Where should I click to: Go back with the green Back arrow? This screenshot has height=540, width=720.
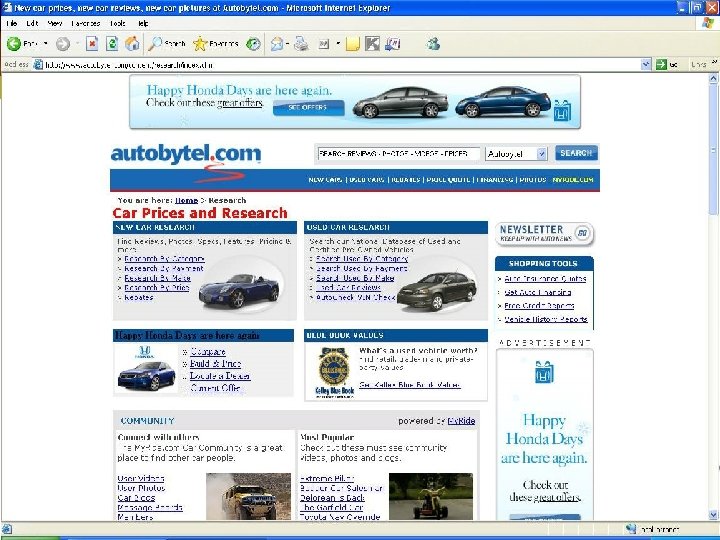(x=14, y=44)
